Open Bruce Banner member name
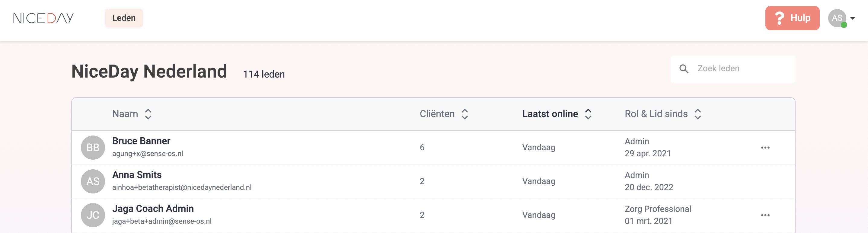This screenshot has height=233, width=868. point(141,141)
